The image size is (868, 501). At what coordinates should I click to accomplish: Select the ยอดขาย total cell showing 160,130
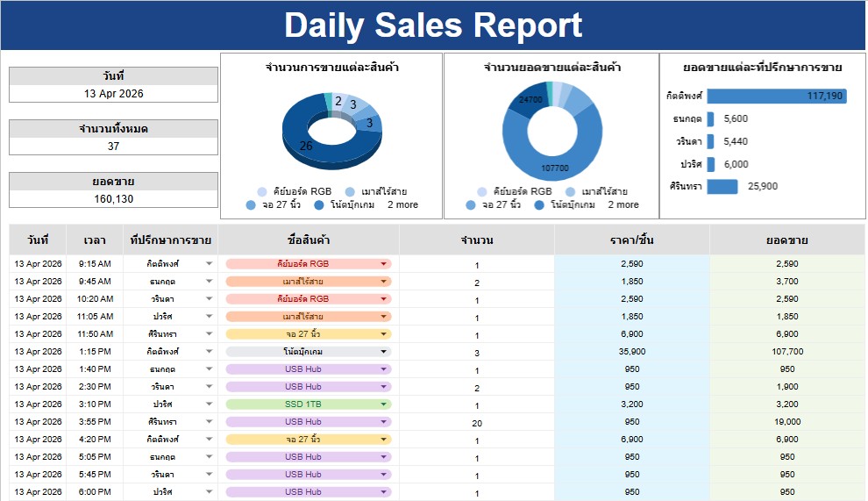tap(114, 199)
